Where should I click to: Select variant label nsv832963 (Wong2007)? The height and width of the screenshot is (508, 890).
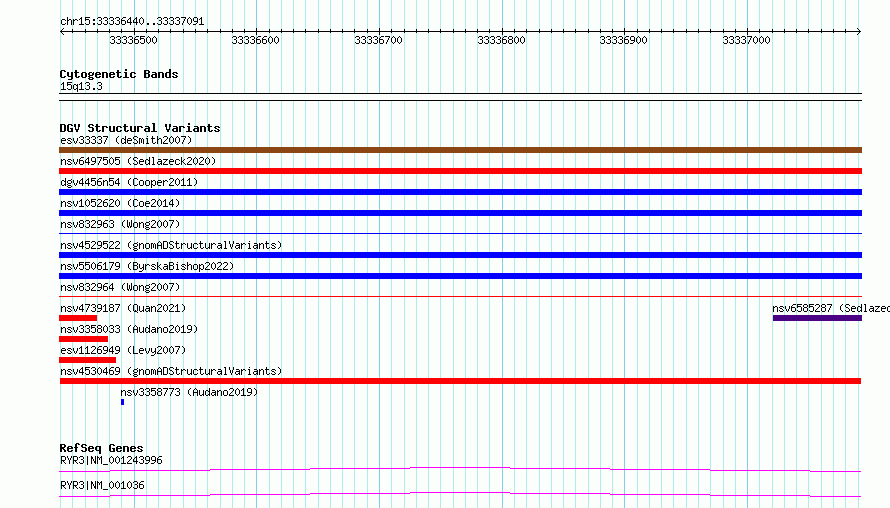(x=120, y=224)
